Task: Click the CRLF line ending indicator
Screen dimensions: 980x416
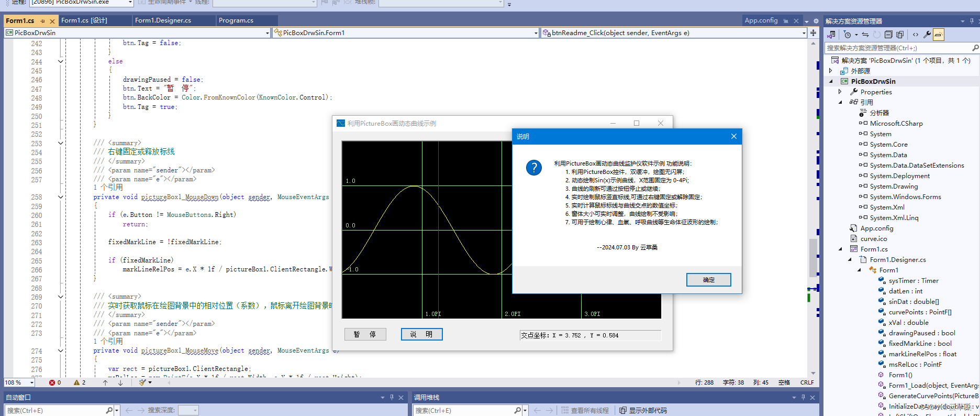Action: (807, 382)
